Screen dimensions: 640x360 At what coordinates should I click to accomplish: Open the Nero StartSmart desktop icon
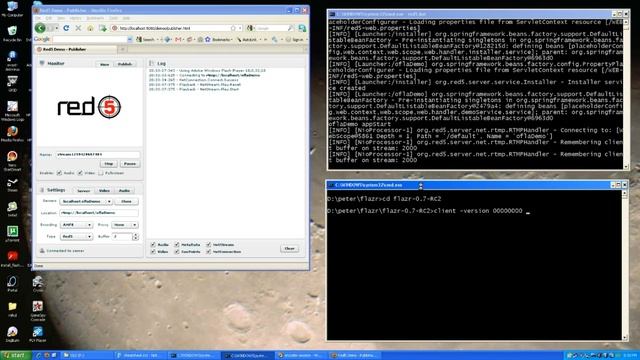point(12,160)
